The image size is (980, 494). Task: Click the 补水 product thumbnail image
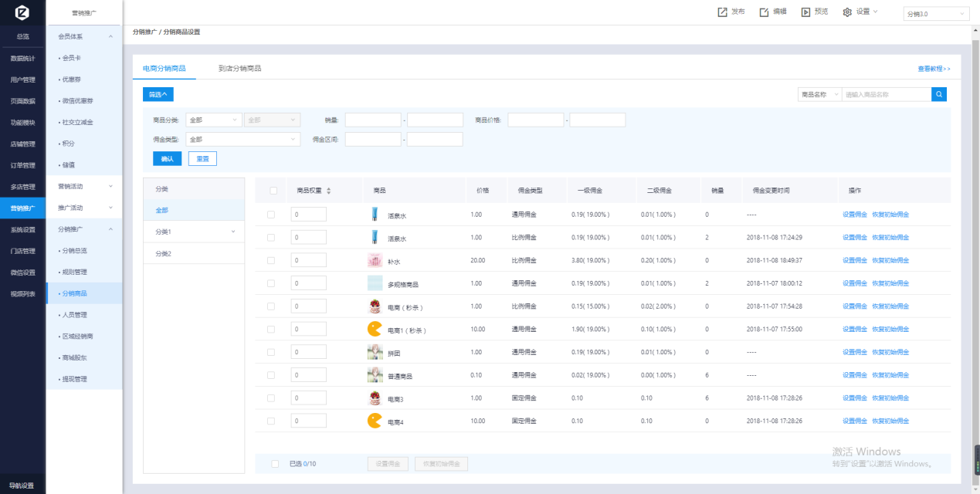375,261
